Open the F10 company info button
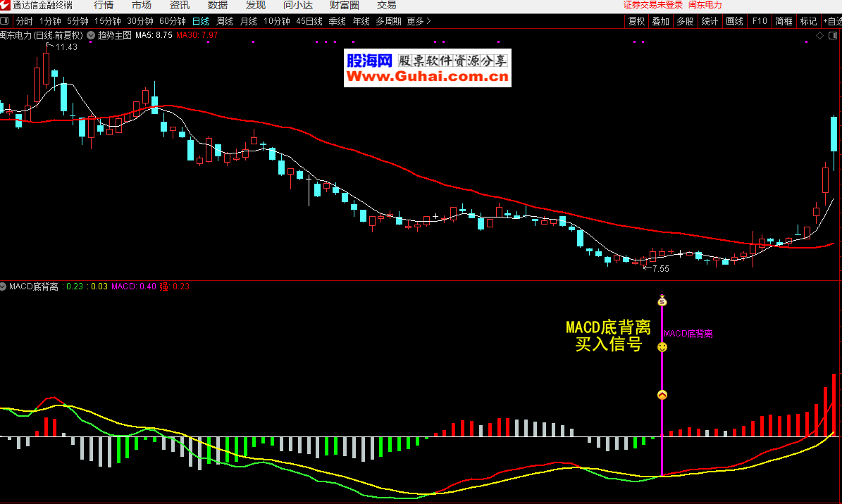 pos(760,22)
